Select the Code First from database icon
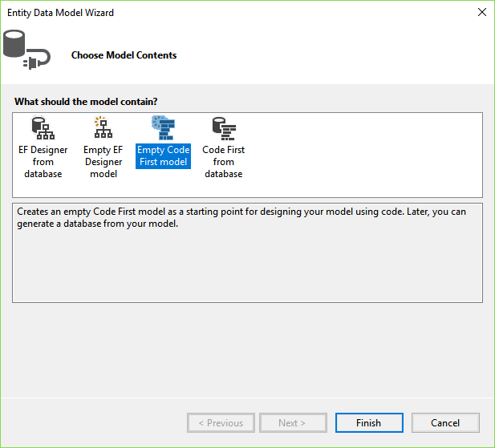Image resolution: width=495 pixels, height=448 pixels. (224, 128)
